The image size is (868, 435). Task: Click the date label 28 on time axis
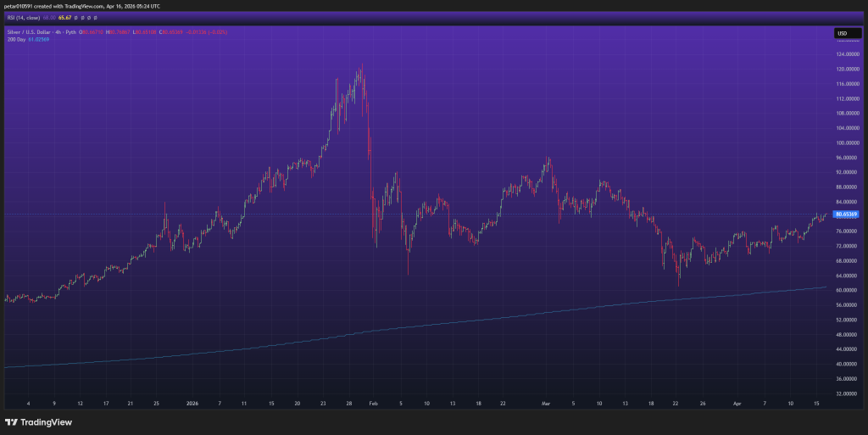point(348,404)
